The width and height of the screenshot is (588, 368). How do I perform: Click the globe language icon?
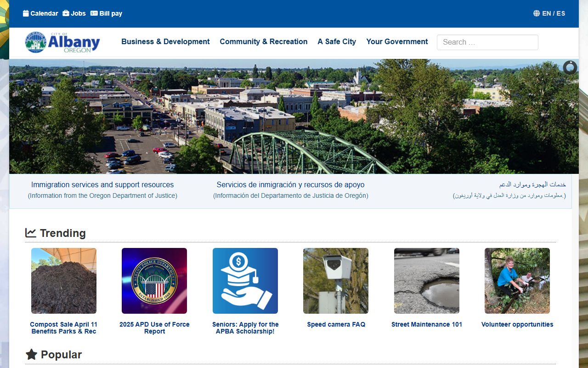[x=537, y=13]
